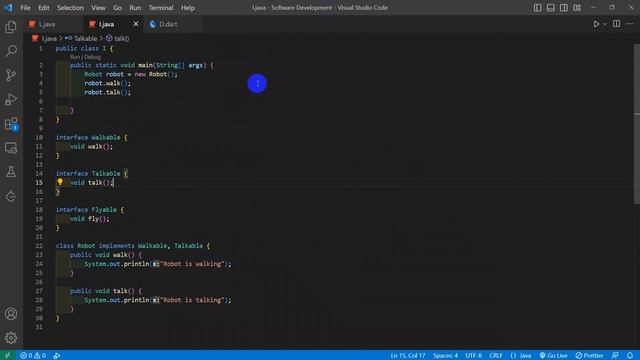Open the File menu
Image resolution: width=640 pixels, height=360 pixels.
click(x=25, y=8)
